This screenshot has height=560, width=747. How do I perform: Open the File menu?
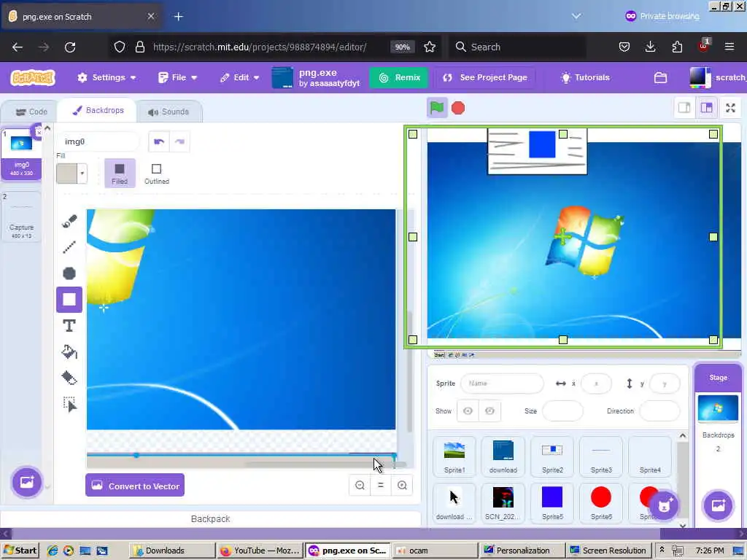coord(178,77)
